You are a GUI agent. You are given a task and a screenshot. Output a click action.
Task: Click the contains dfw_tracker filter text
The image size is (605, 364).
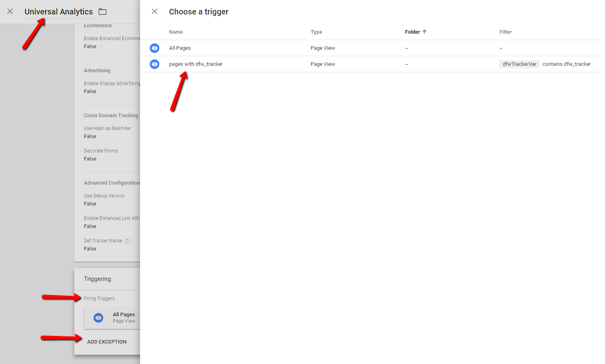[x=566, y=64]
